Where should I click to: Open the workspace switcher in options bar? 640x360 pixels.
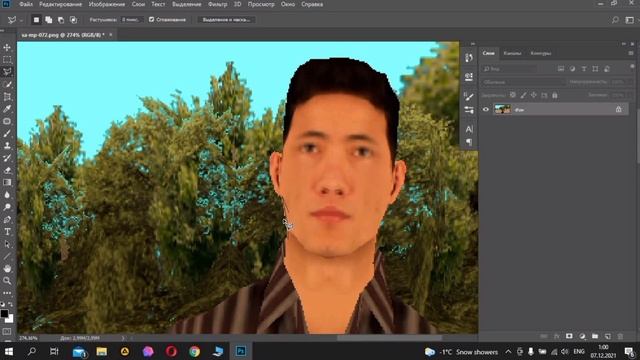pos(630,20)
